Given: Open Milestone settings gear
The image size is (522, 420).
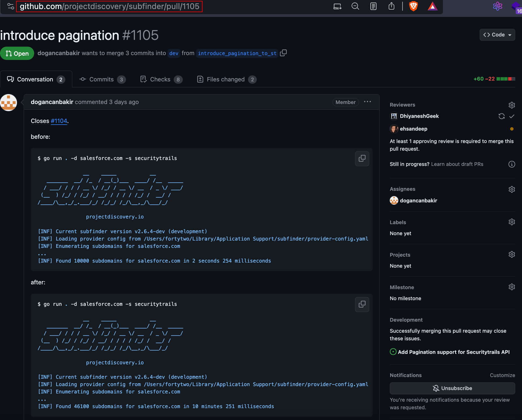Looking at the screenshot, I should pos(512,287).
